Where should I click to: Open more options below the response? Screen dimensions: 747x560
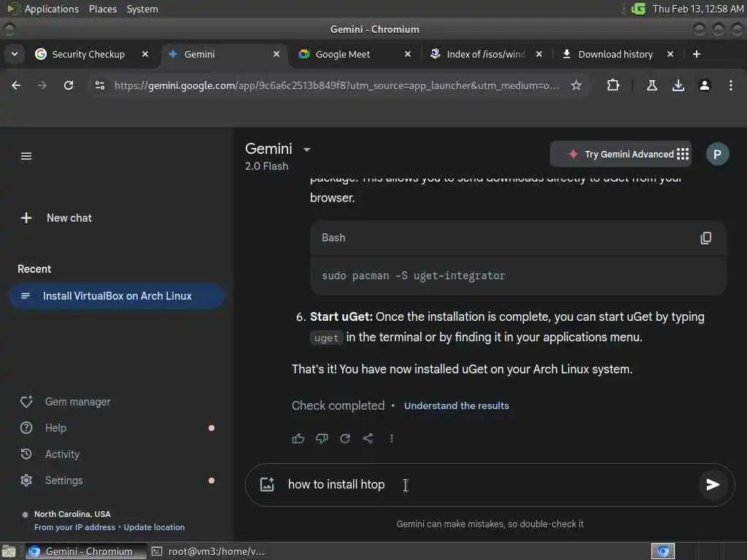coord(392,438)
